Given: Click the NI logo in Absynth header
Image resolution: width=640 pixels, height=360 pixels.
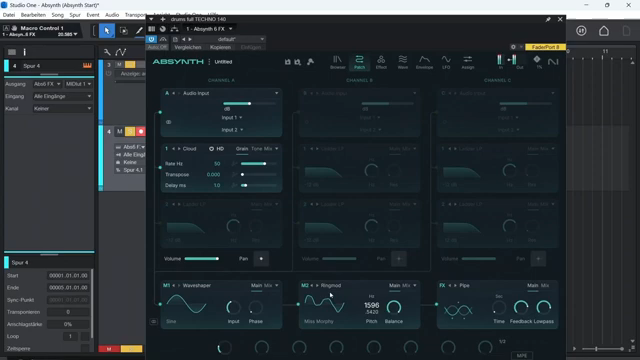Looking at the screenshot, I should pyautogui.click(x=553, y=62).
